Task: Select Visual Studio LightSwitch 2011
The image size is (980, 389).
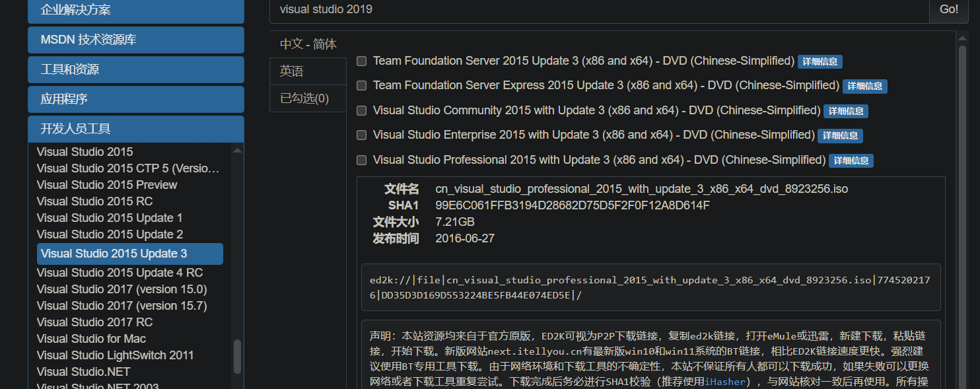Action: pyautogui.click(x=116, y=355)
